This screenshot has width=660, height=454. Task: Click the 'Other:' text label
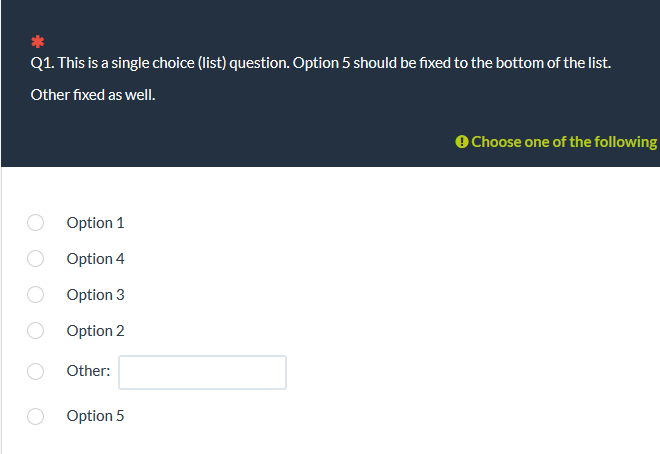coord(88,371)
